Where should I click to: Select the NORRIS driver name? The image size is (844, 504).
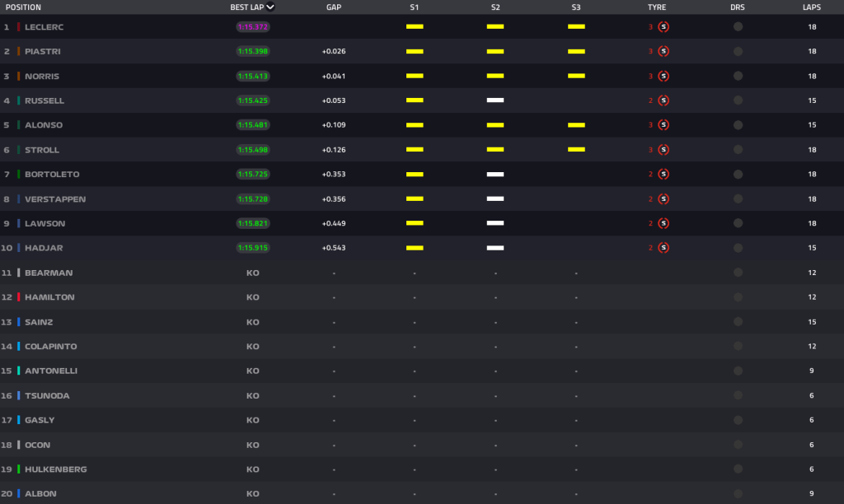[x=42, y=76]
